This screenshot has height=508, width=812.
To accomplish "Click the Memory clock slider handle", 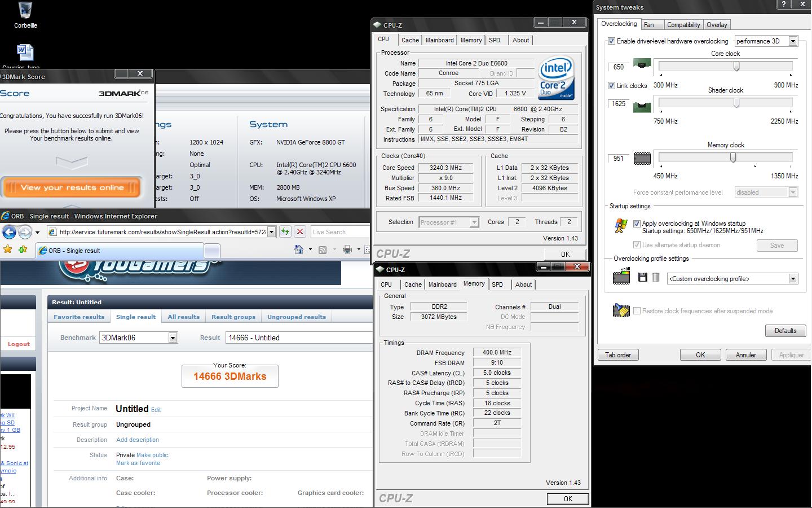I will 733,157.
